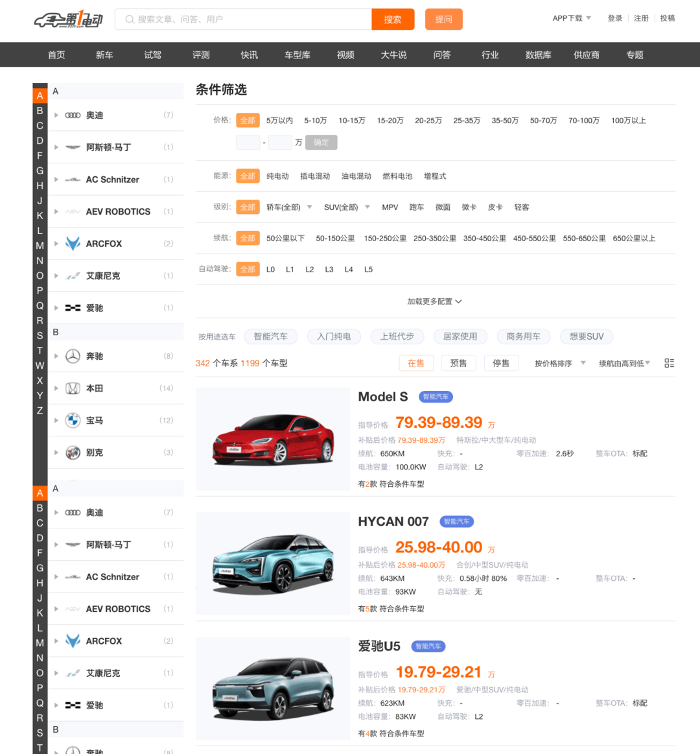Focus the search field for articles and users
The image size is (700, 754).
pyautogui.click(x=243, y=19)
